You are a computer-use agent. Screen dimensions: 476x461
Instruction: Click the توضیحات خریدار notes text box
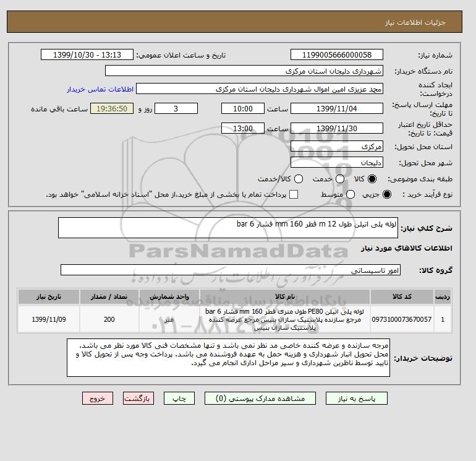(x=228, y=358)
